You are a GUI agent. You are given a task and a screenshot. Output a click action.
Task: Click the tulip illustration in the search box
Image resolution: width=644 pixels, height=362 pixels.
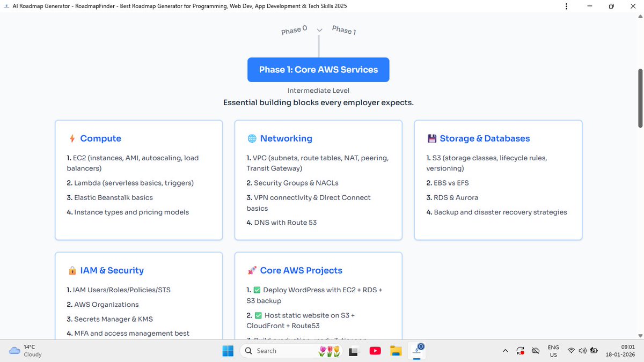330,351
